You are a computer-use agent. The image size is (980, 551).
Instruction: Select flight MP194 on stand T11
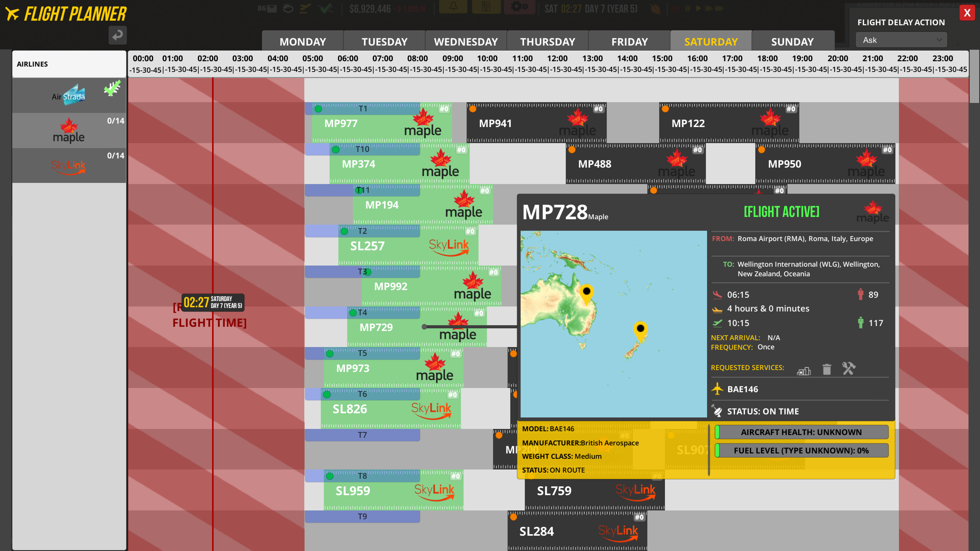tap(423, 205)
